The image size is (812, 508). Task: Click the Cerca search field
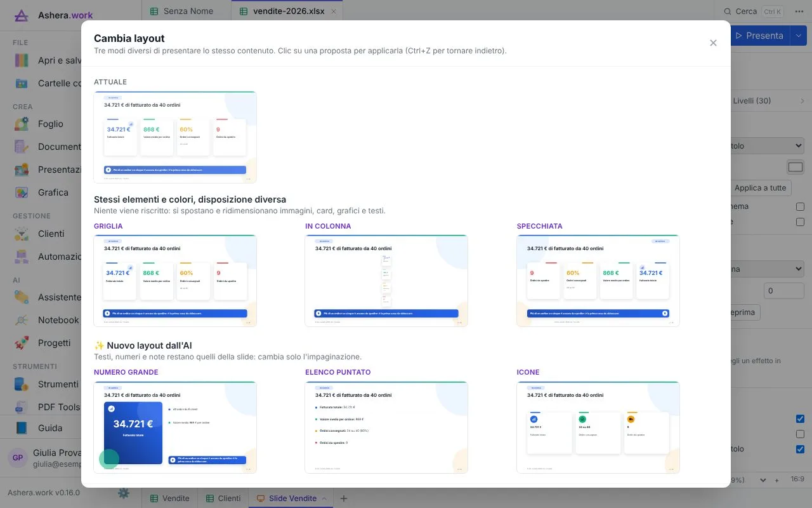tap(752, 11)
